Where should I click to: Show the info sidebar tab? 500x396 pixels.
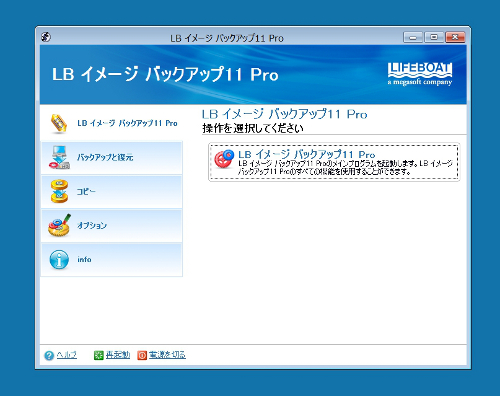point(111,260)
